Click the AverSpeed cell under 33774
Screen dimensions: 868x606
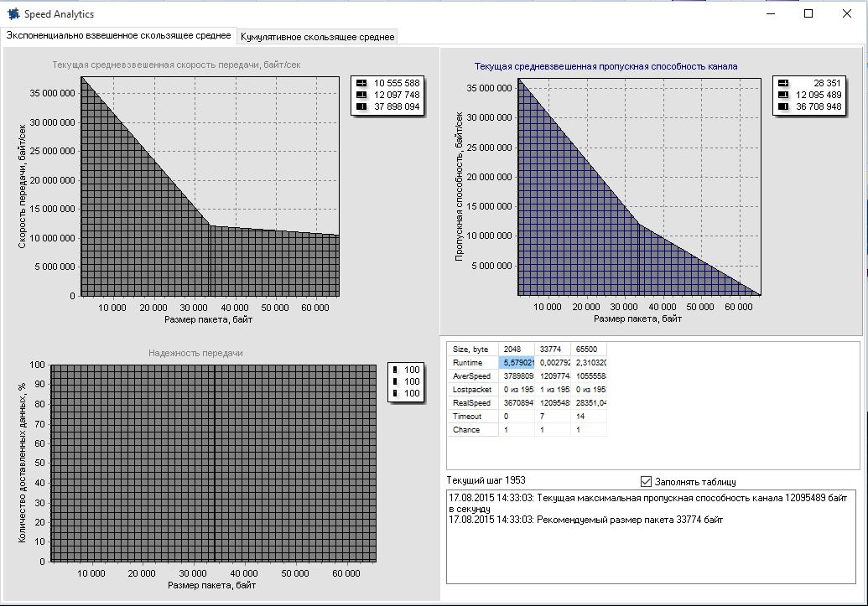pos(553,376)
